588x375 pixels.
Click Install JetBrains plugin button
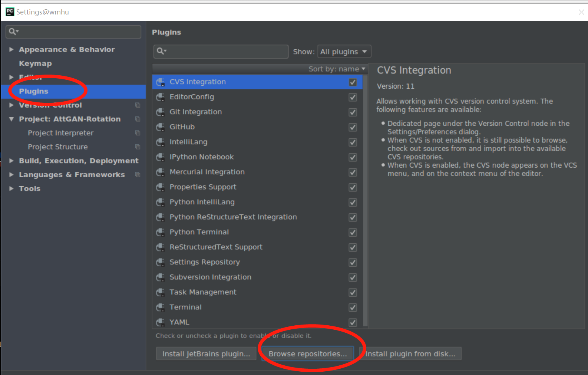[x=206, y=354]
